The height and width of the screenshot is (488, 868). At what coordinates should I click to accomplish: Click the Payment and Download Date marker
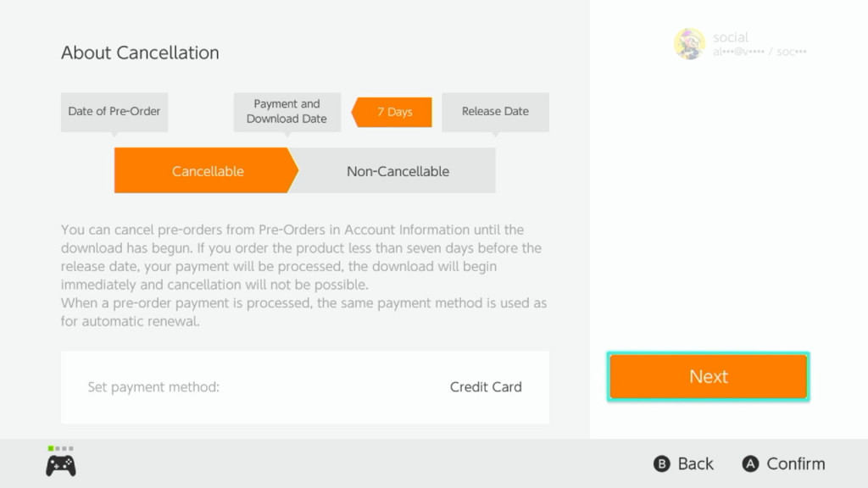[x=287, y=112]
